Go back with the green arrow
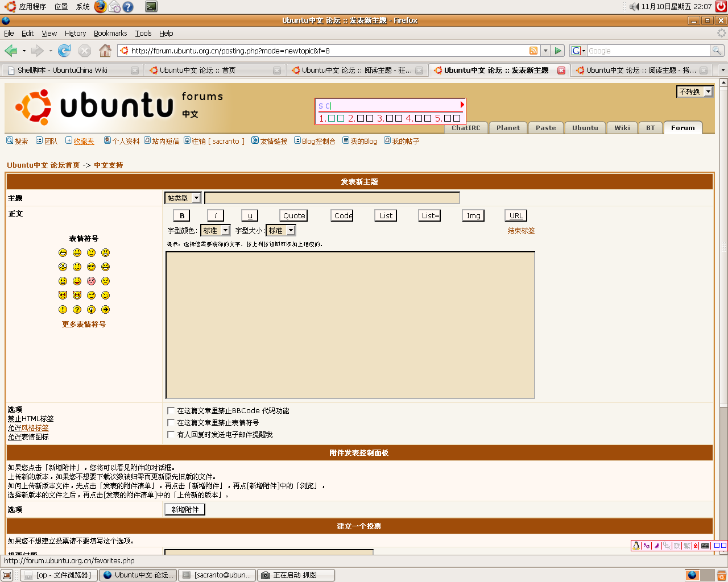Screen dimensions: 728x582 [x=11, y=51]
